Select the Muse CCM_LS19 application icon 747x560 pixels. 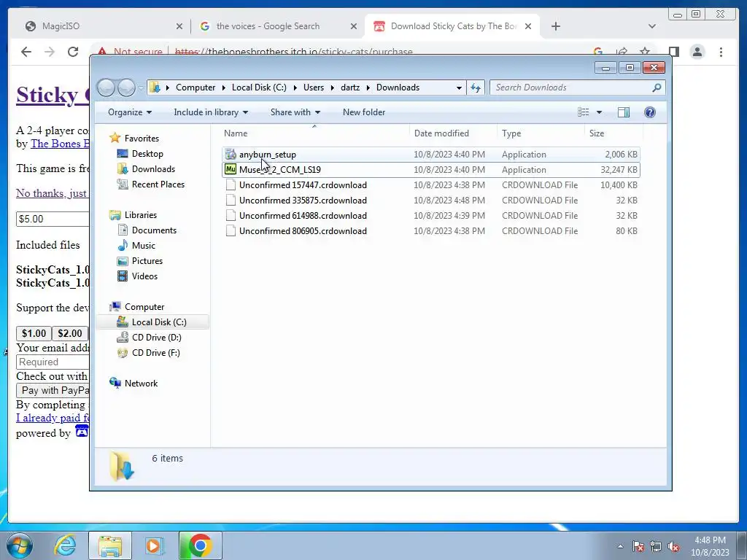231,169
